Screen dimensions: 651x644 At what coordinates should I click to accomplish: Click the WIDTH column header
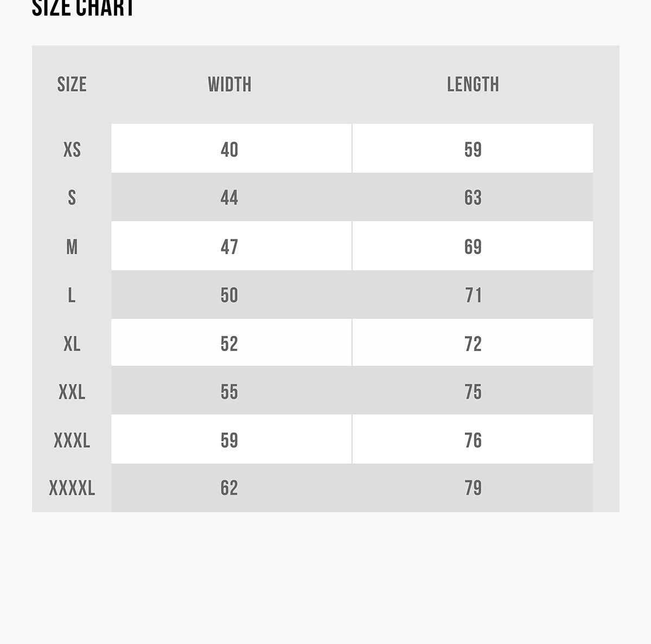click(229, 84)
